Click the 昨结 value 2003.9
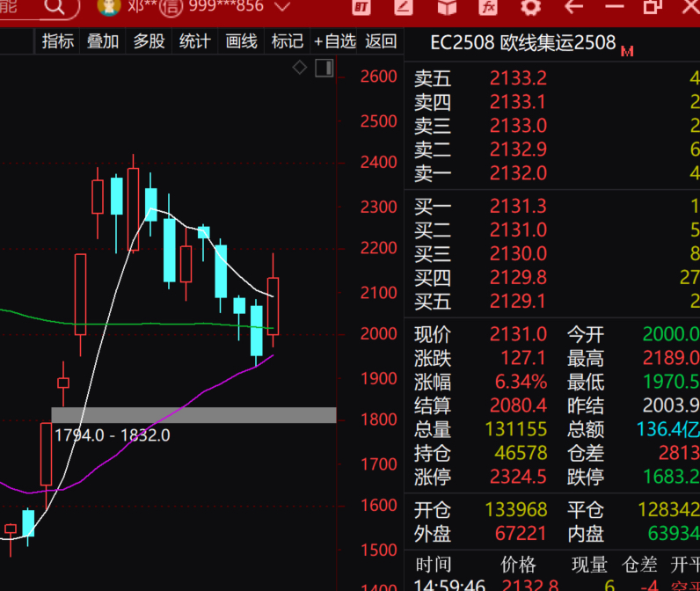 [x=671, y=405]
